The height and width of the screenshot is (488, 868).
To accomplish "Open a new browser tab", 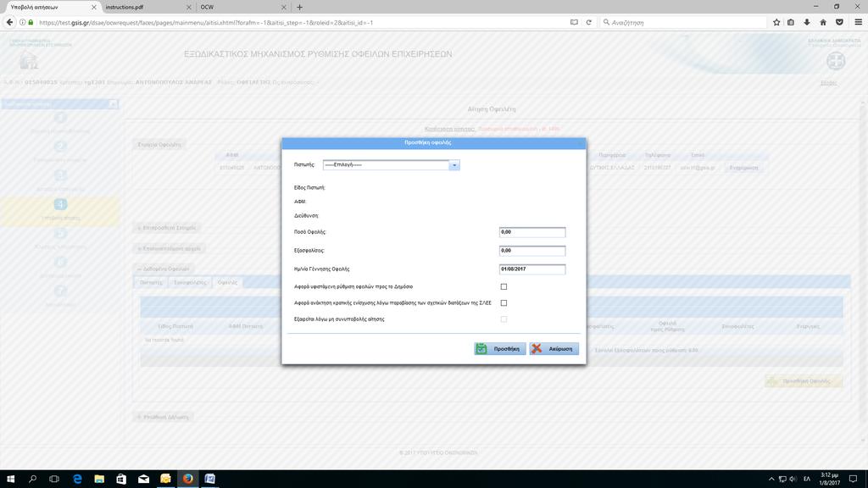I will (x=299, y=7).
